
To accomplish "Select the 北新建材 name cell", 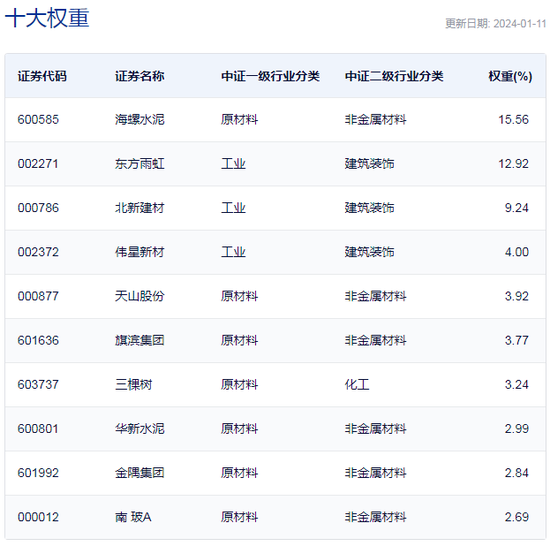I will (140, 208).
